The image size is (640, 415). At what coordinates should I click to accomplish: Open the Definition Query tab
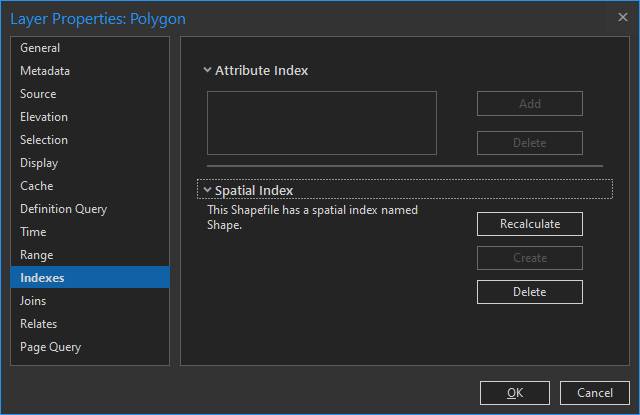63,209
